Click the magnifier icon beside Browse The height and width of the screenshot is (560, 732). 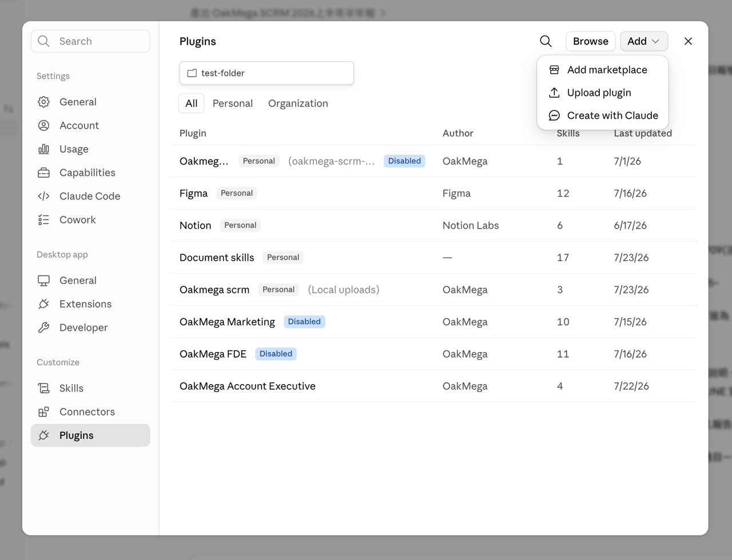[546, 41]
